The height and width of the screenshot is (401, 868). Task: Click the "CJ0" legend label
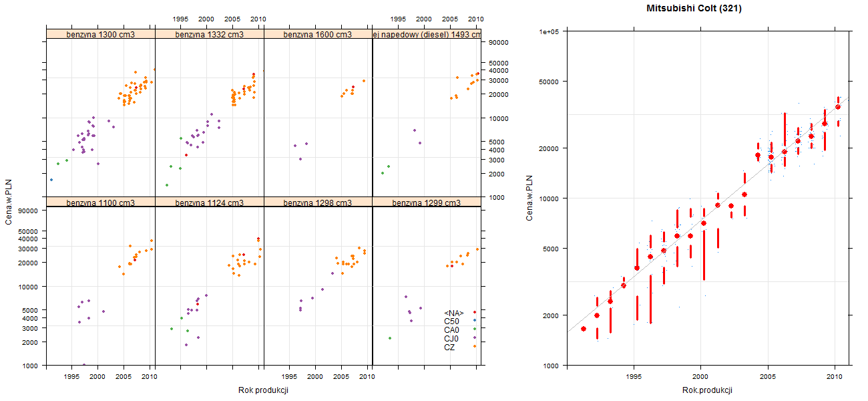[x=452, y=339]
